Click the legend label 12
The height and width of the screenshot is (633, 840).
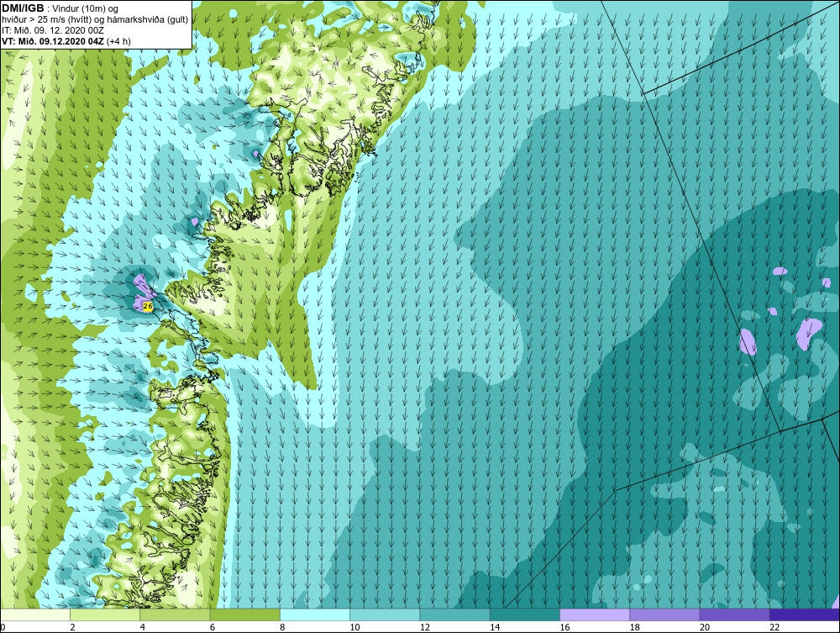click(x=425, y=627)
